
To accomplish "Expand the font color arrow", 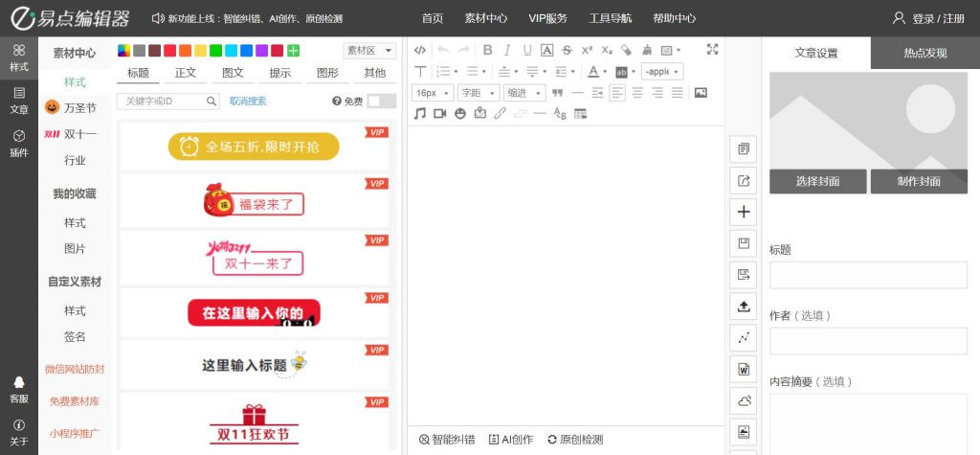I will [605, 72].
